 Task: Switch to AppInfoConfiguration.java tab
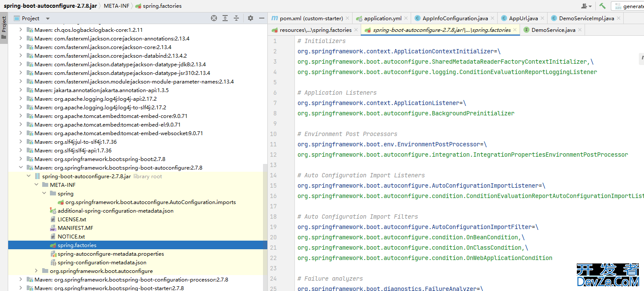pos(455,19)
